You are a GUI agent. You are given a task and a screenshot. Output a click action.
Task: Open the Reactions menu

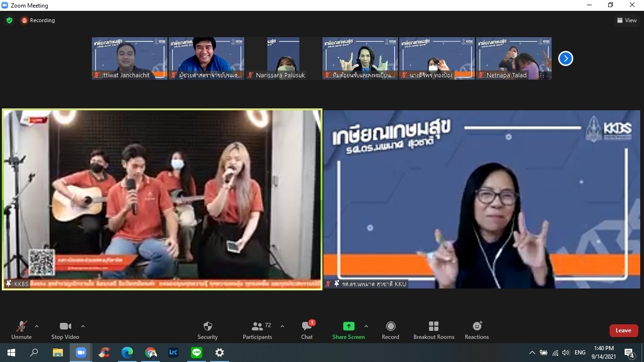point(477,330)
